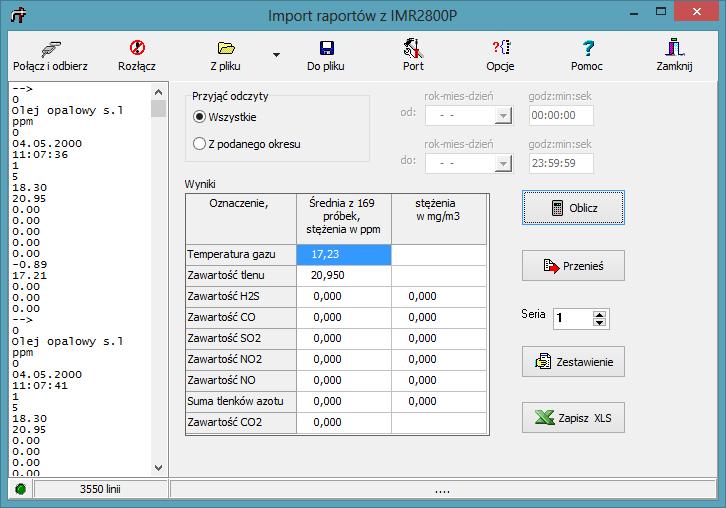Open the Opcje options icon
726x508 pixels.
pos(501,47)
